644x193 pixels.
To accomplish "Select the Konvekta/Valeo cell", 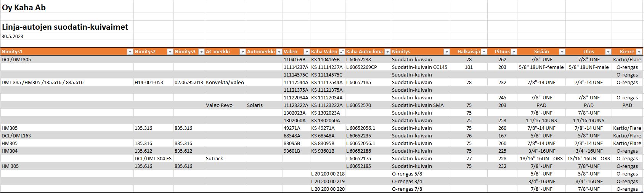I will (x=225, y=83).
